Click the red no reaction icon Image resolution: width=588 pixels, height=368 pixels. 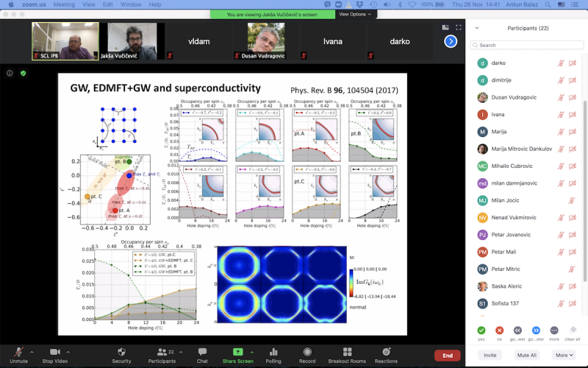pyautogui.click(x=499, y=330)
